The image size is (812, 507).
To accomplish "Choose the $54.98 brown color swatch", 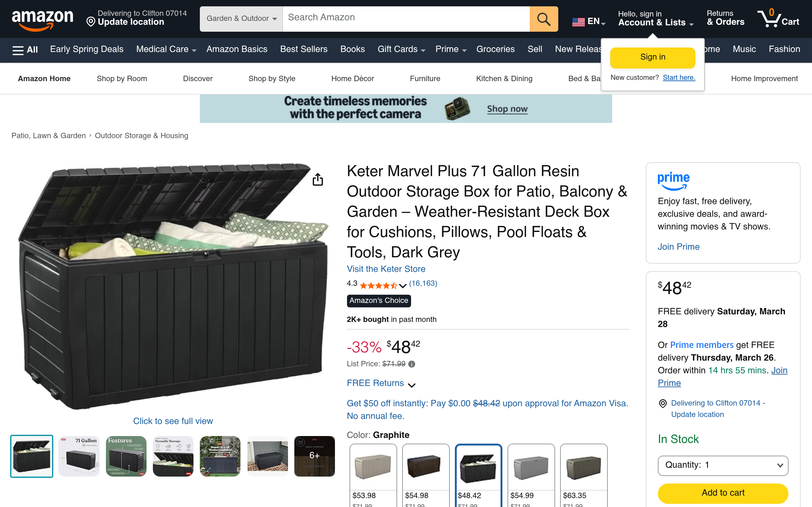I will pyautogui.click(x=425, y=475).
